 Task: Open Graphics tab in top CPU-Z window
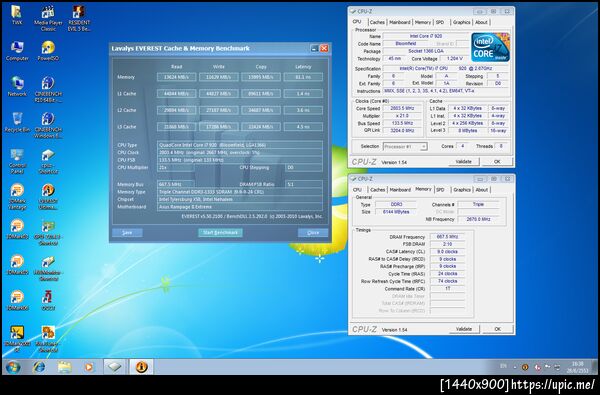(x=461, y=23)
